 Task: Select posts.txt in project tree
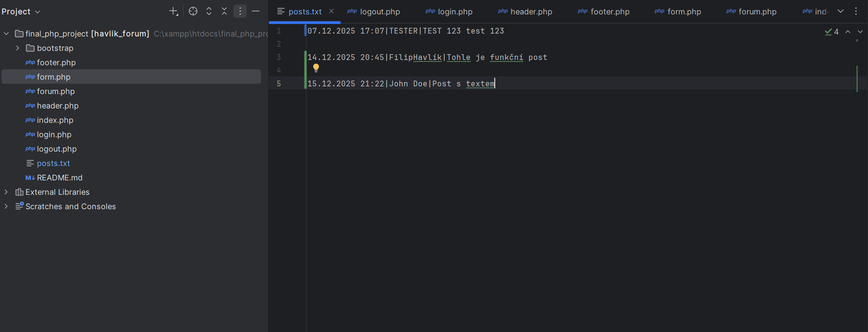click(53, 163)
